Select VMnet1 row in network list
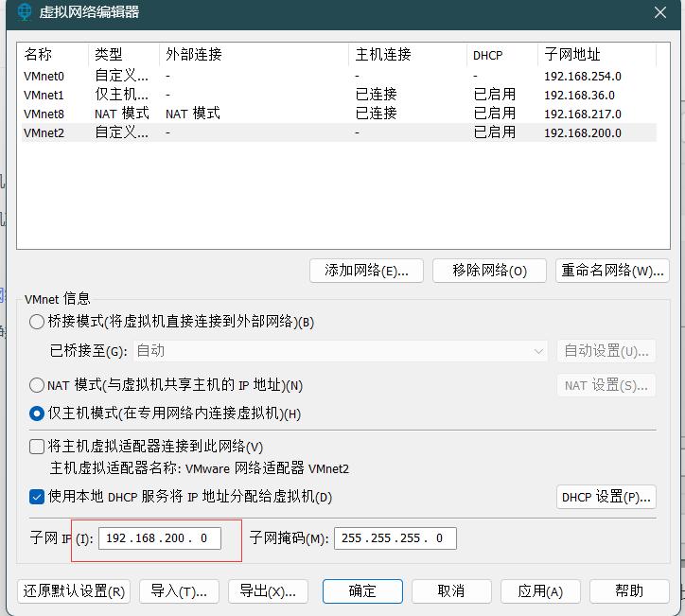 click(339, 95)
